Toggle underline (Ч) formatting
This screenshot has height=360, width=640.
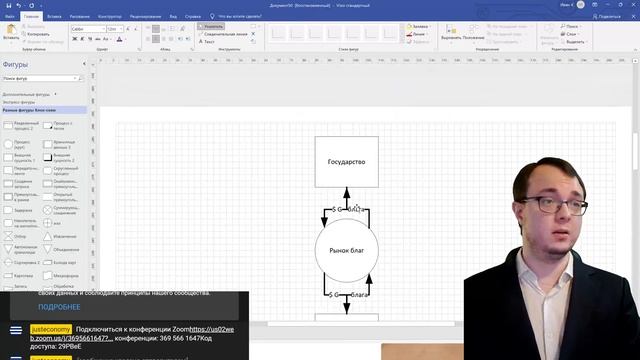pyautogui.click(x=90, y=39)
